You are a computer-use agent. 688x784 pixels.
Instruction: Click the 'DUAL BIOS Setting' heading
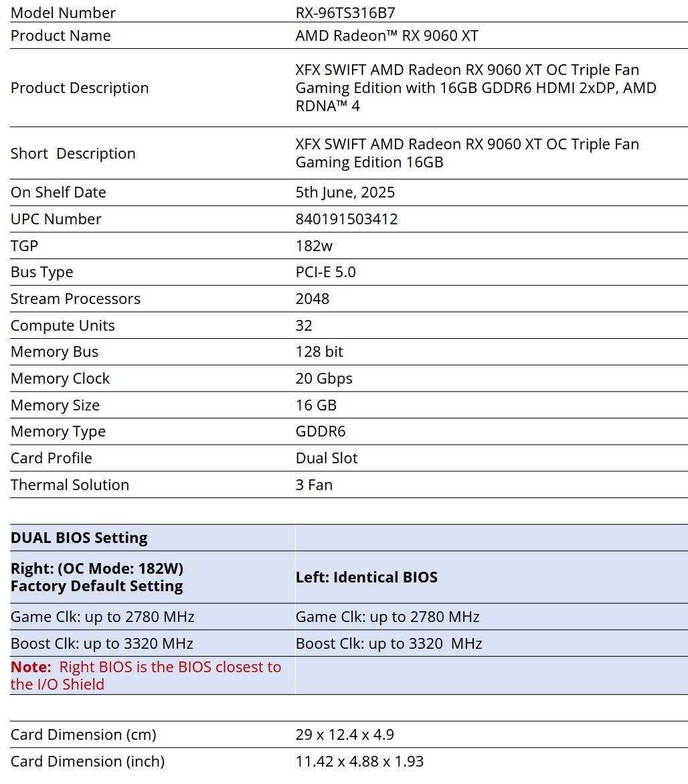[79, 538]
